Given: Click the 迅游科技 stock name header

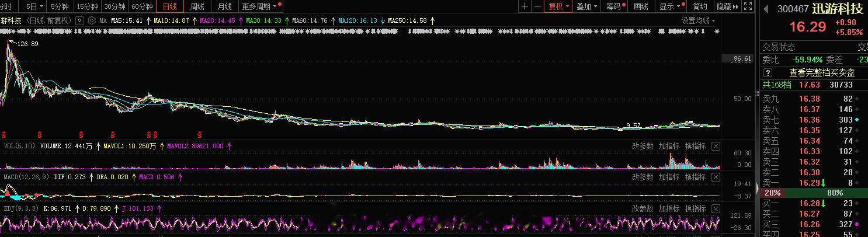Looking at the screenshot, I should [x=838, y=9].
